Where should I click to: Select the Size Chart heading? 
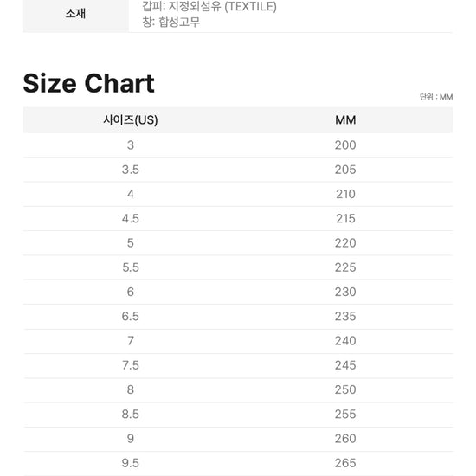[x=88, y=83]
